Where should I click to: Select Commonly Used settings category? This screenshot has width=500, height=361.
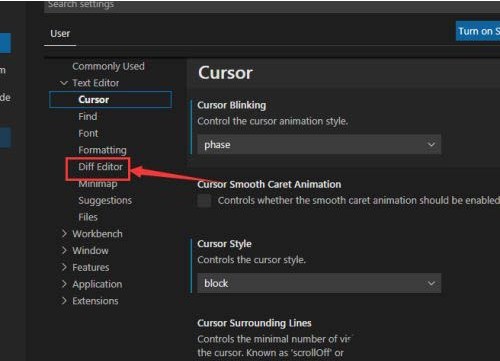(108, 66)
